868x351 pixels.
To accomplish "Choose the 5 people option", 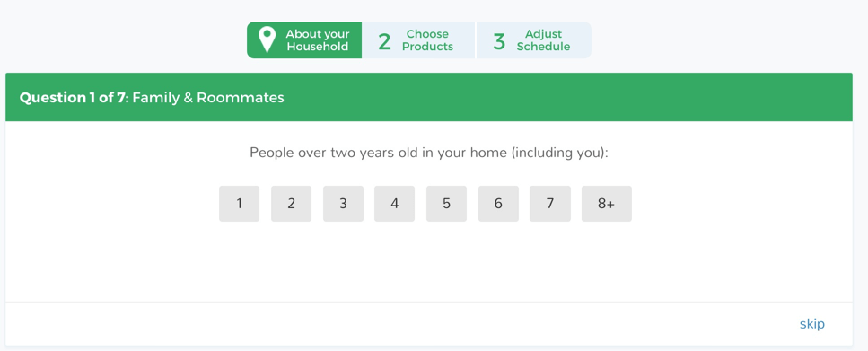I will [x=447, y=204].
